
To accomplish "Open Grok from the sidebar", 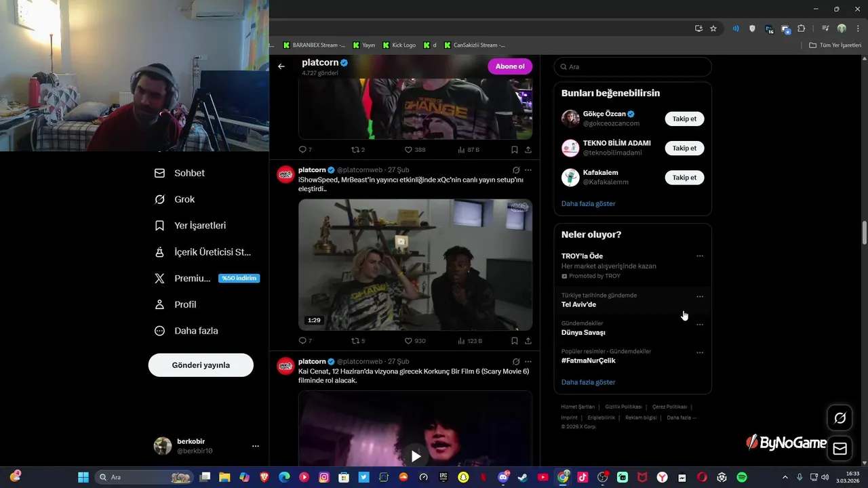I will 175,199.
